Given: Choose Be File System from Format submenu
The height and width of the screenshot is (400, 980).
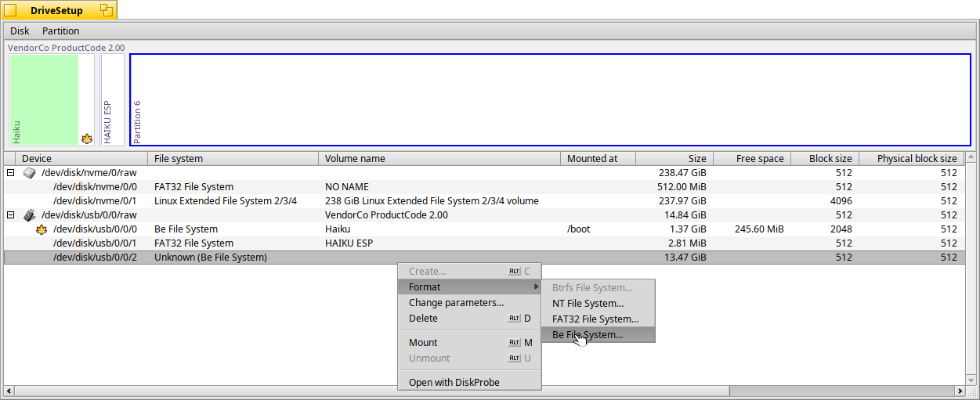Looking at the screenshot, I should 588,335.
